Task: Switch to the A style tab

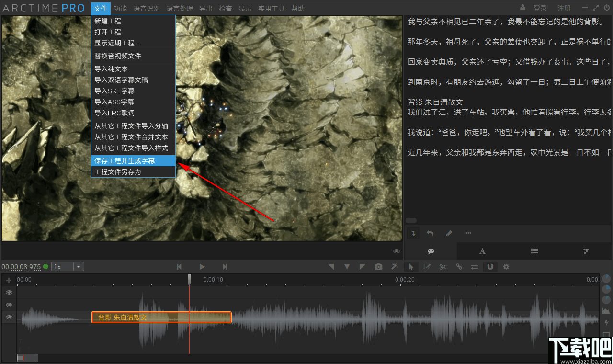Action: pyautogui.click(x=482, y=251)
